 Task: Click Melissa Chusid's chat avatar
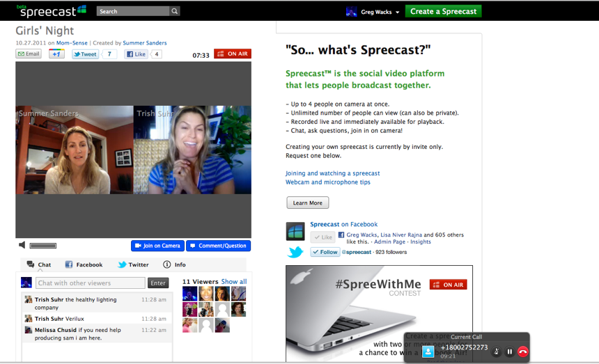coord(29,330)
